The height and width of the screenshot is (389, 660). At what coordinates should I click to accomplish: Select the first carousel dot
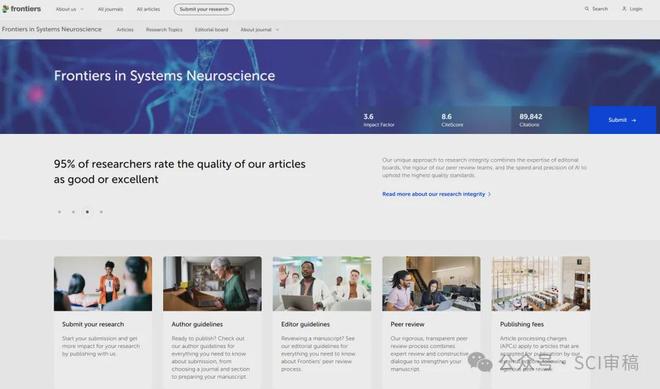tap(59, 212)
